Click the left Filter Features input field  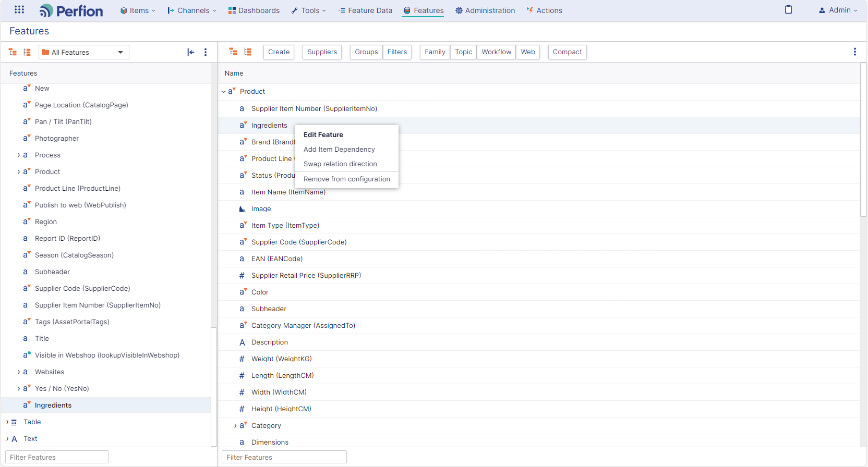(x=57, y=457)
